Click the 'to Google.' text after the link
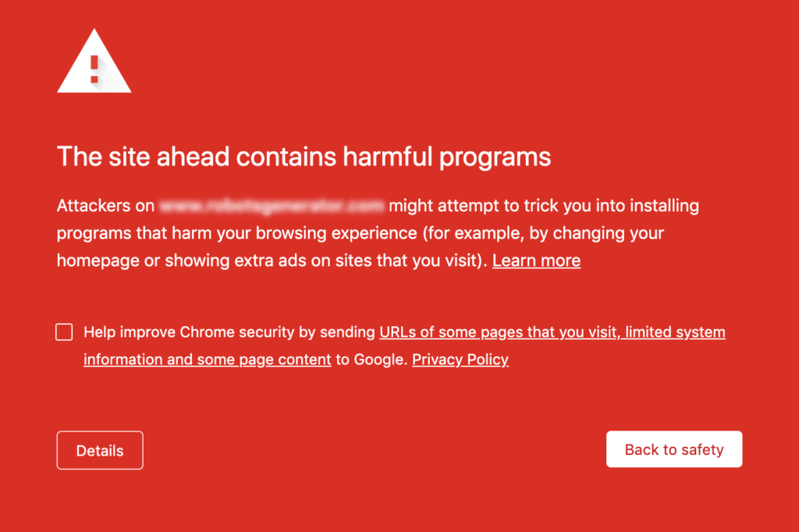Screen dimensions: 799x532 371,360
